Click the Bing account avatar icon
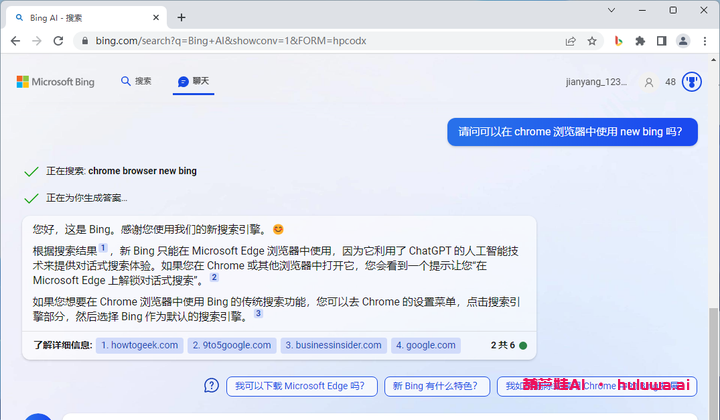The width and height of the screenshot is (720, 420). (x=649, y=82)
